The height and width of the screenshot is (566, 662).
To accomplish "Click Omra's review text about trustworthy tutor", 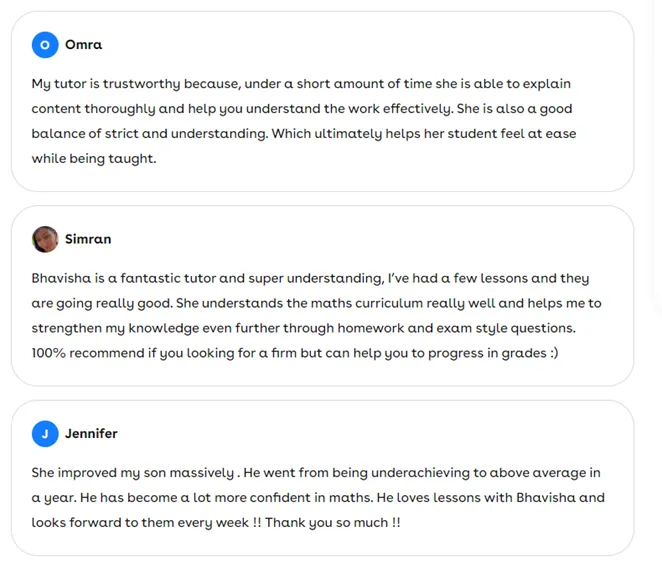I will (304, 121).
